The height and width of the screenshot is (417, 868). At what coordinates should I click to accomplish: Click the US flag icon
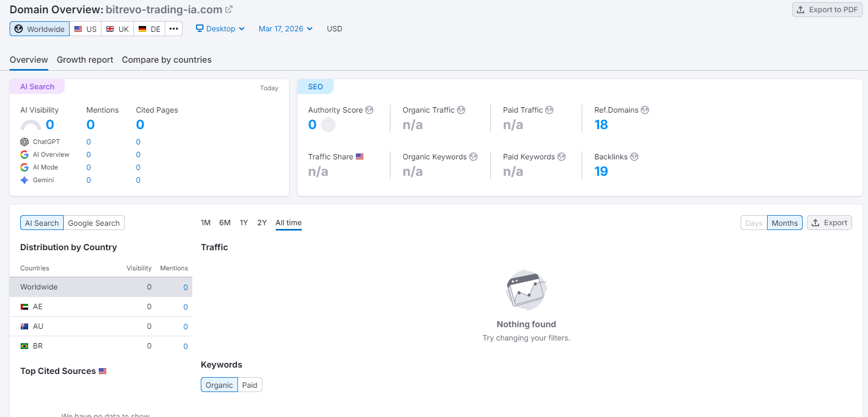78,29
